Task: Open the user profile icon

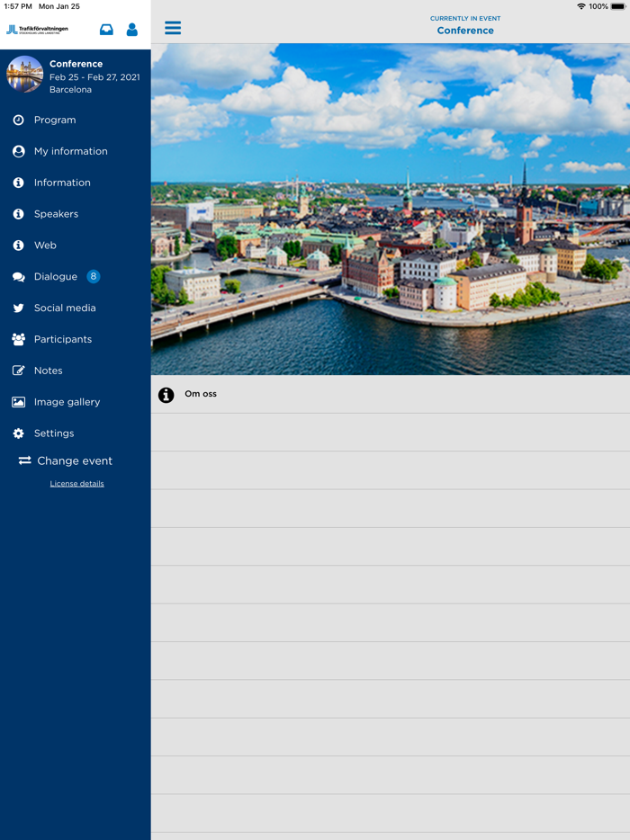Action: tap(132, 30)
